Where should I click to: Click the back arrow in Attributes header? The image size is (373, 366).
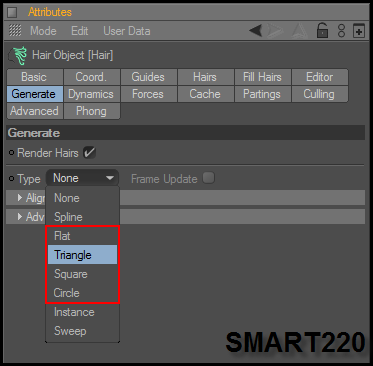(x=255, y=31)
